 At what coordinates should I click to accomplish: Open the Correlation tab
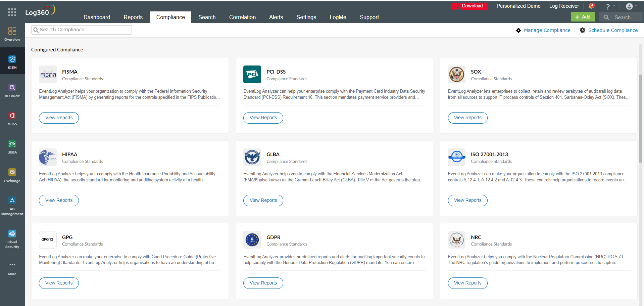242,17
